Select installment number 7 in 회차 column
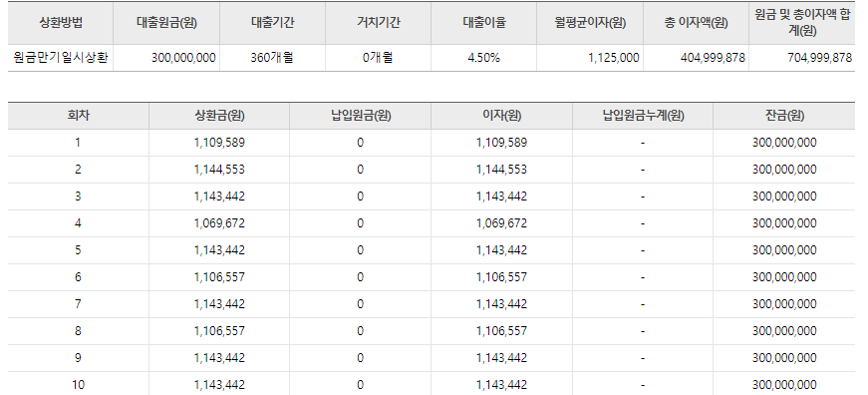 [78, 303]
